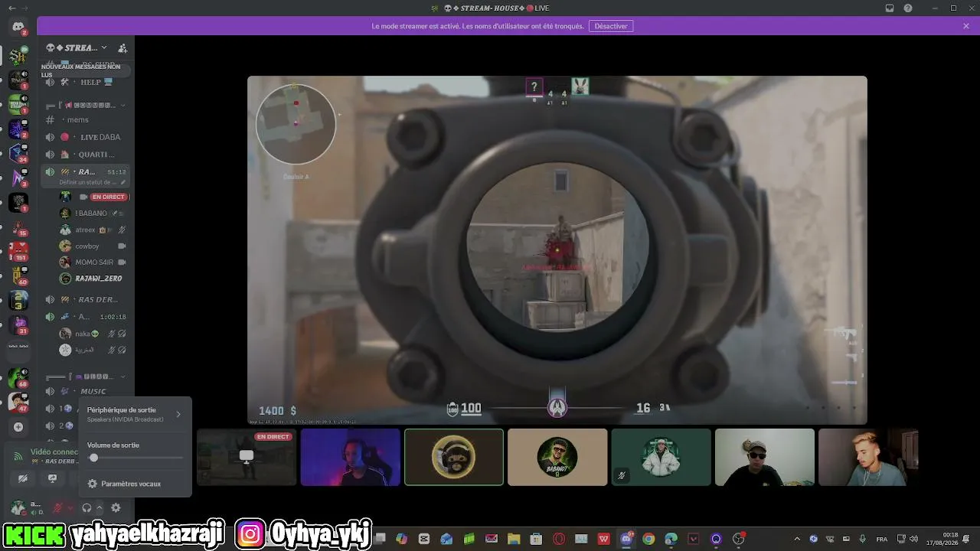This screenshot has width=980, height=551.
Task: Select the EN DIRECT stream thumbnail tile
Action: coord(247,457)
